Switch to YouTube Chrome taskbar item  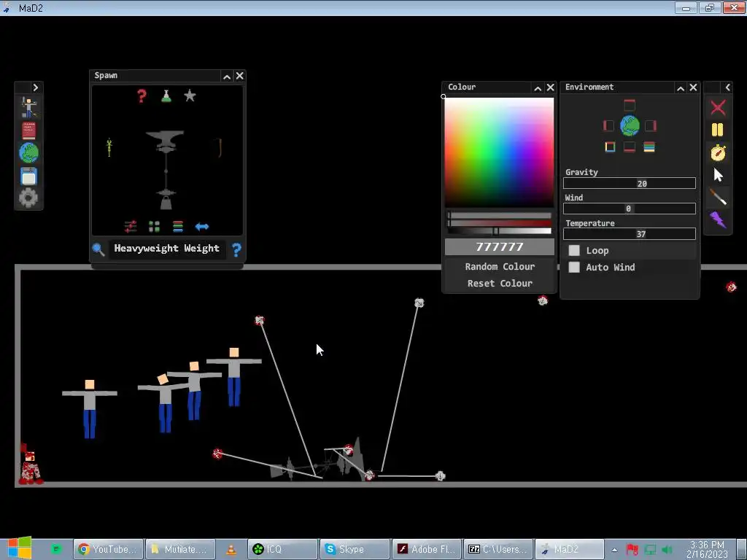tap(108, 549)
